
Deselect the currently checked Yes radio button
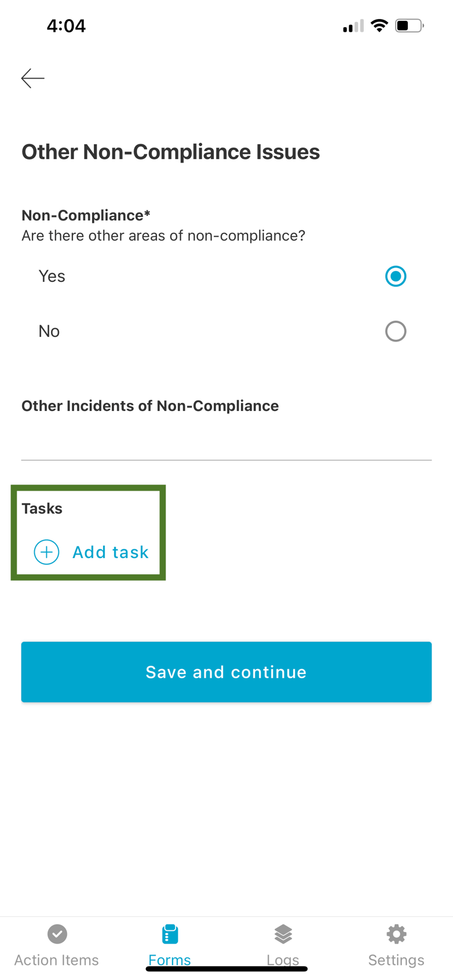pos(396,276)
